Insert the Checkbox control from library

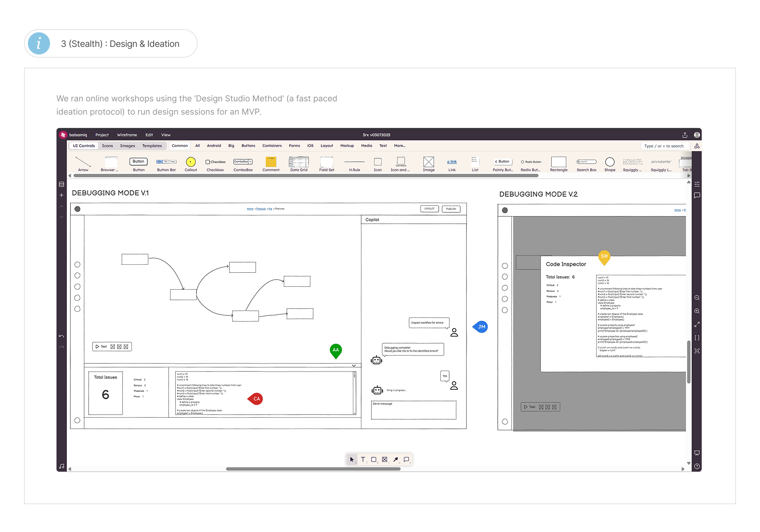click(x=215, y=164)
